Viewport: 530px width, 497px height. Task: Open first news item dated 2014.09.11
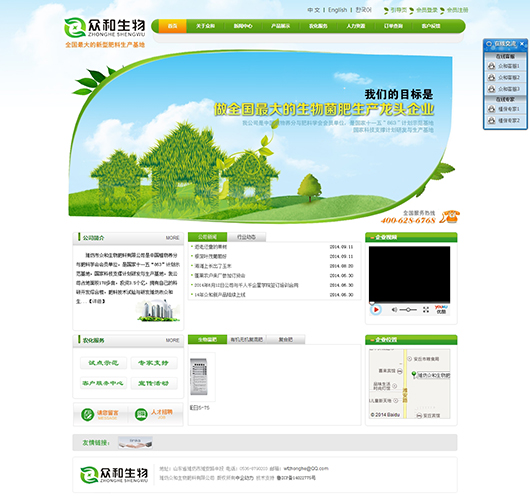pyautogui.click(x=210, y=247)
